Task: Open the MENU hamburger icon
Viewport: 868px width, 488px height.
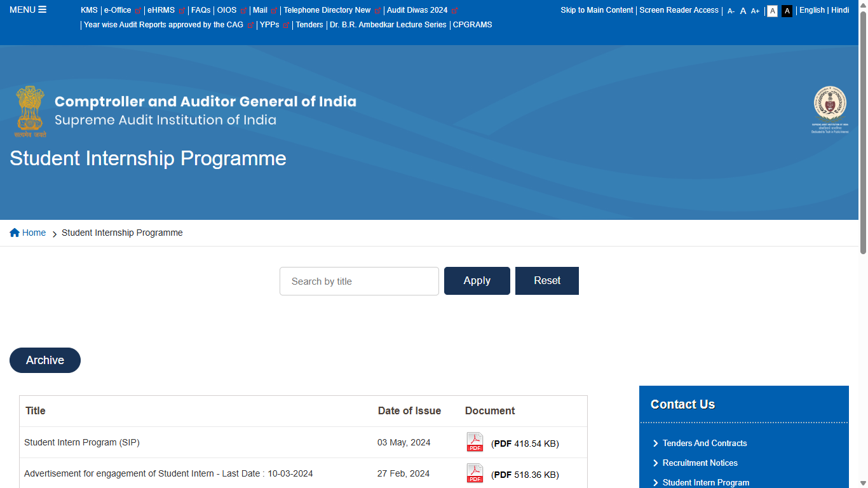Action: pyautogui.click(x=43, y=10)
